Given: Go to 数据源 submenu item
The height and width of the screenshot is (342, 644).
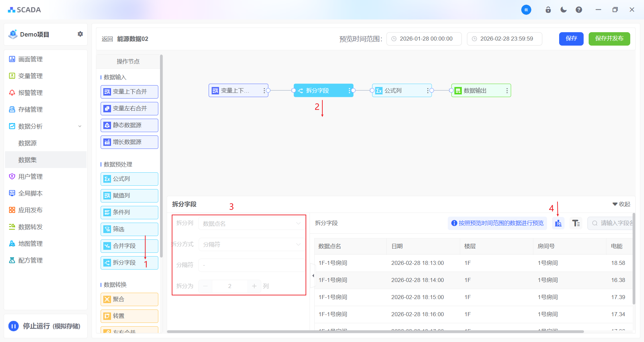Looking at the screenshot, I should 28,143.
